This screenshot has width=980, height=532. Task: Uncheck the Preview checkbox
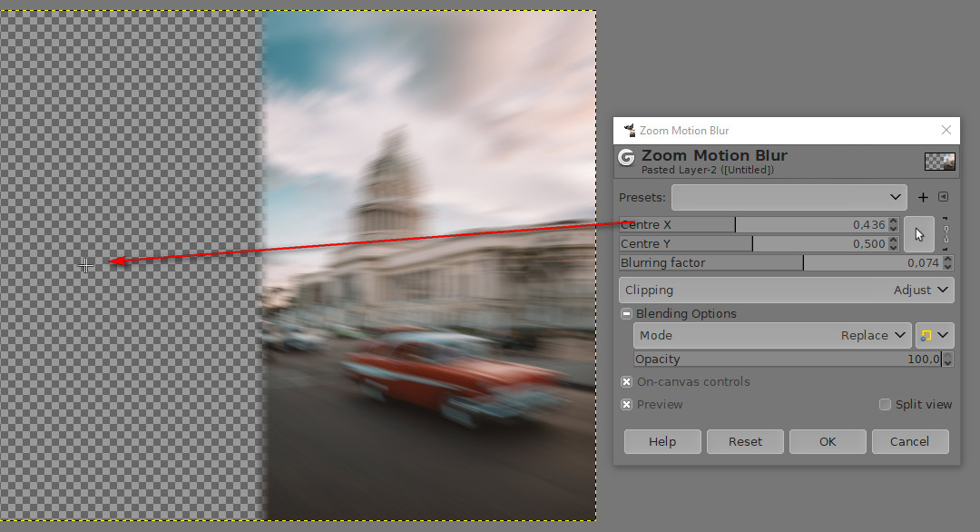tap(626, 405)
